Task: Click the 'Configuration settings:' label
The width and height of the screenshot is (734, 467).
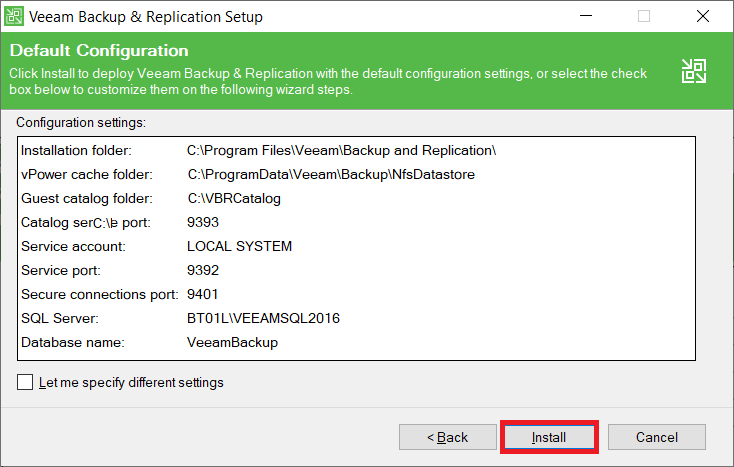Action: pos(81,123)
